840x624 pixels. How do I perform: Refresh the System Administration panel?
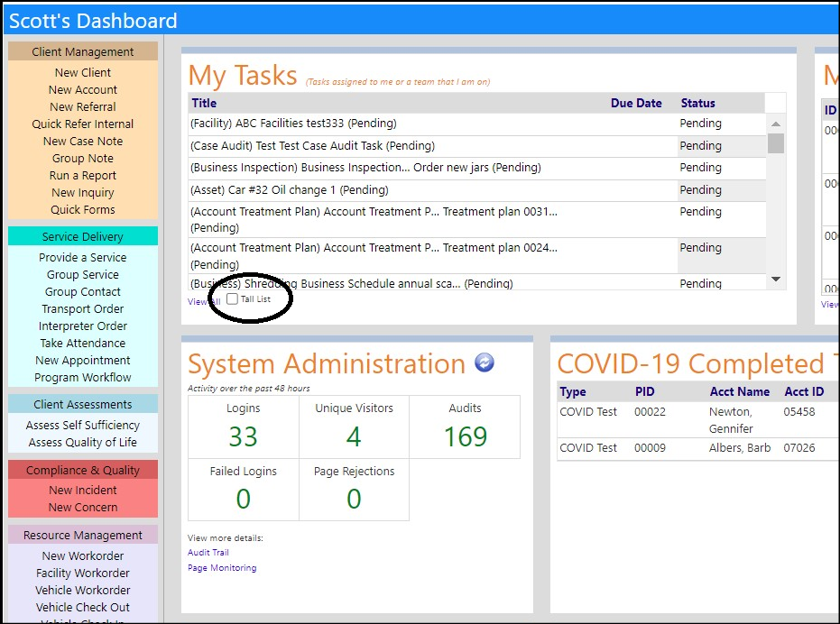485,362
